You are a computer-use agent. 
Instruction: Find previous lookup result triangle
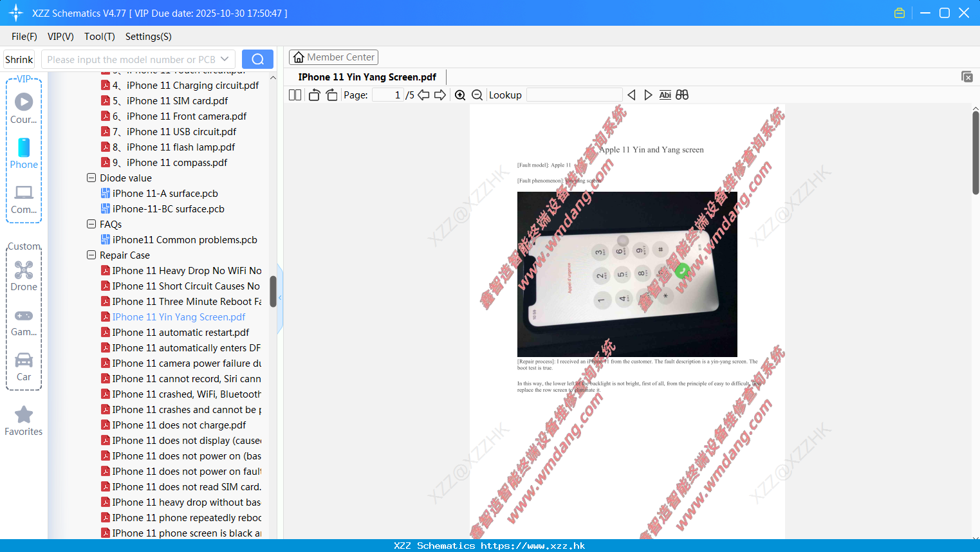click(x=631, y=95)
